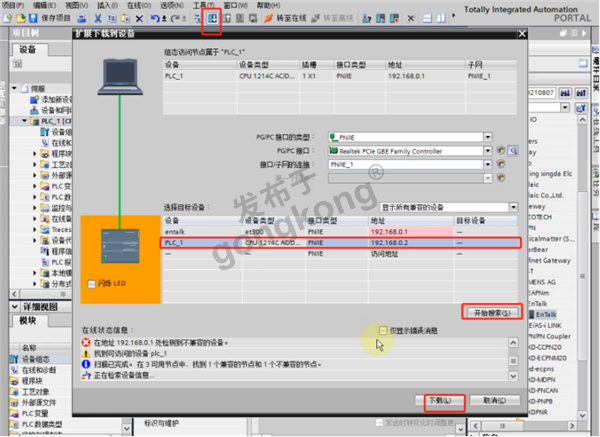Image resolution: width=600 pixels, height=437 pixels.
Task: Click the Copy icon in the toolbar
Action: [x=111, y=18]
